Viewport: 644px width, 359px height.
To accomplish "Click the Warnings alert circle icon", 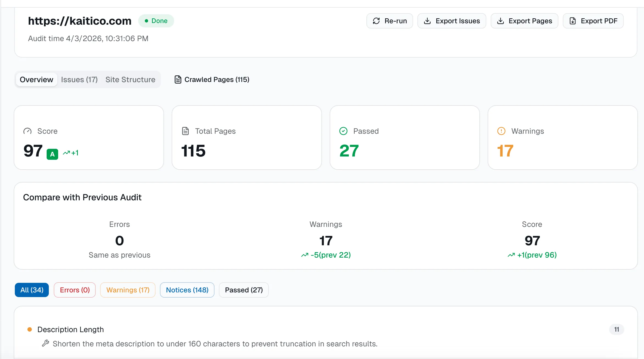I will [x=501, y=131].
